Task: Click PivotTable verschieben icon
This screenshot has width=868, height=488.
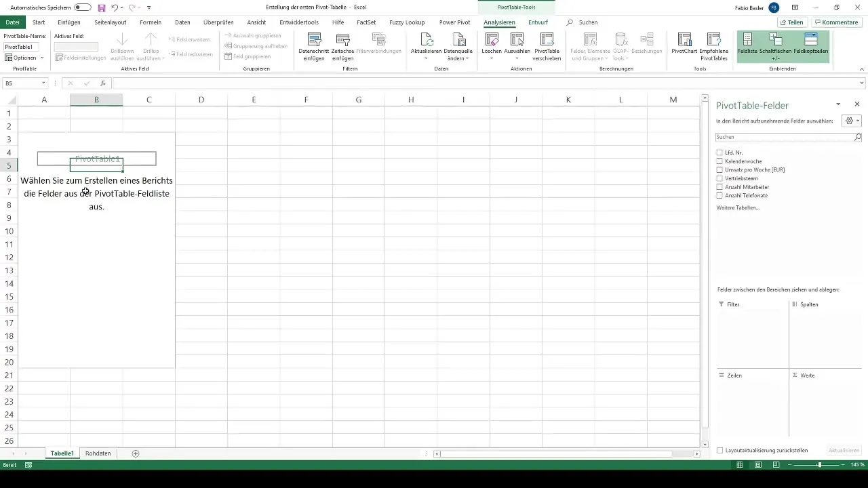Action: point(547,39)
